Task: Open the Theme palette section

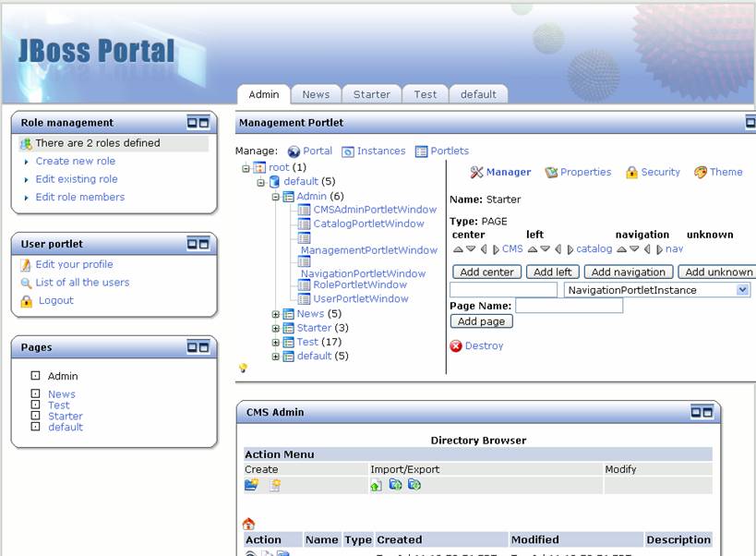Action: tap(701, 172)
